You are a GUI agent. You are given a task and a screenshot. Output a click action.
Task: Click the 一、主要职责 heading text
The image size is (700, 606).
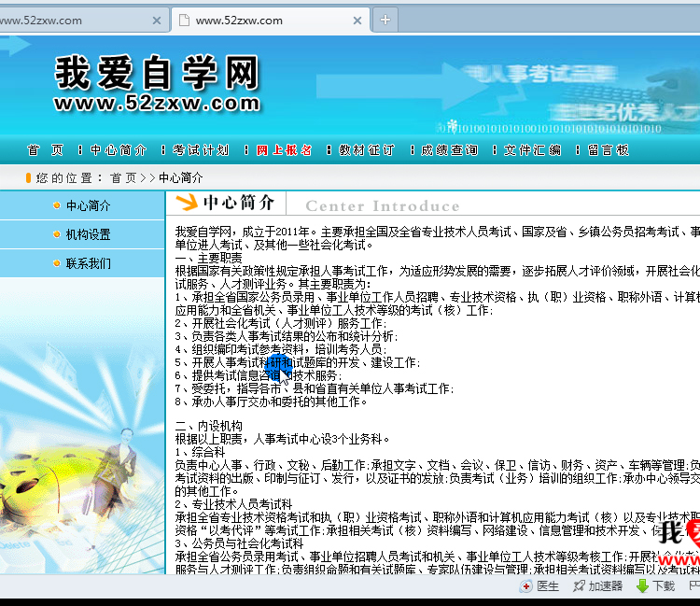click(208, 258)
